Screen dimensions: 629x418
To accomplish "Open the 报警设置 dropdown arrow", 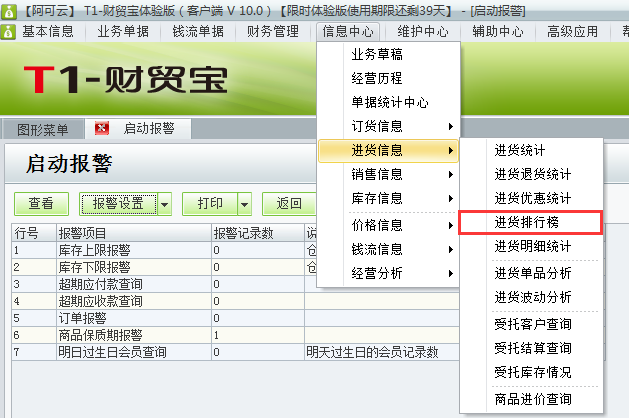I will [164, 204].
